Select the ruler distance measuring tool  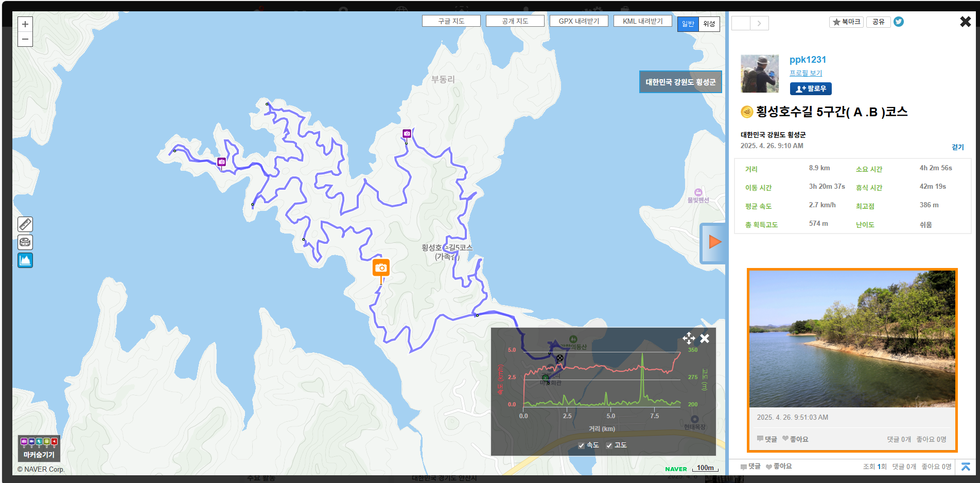[25, 224]
